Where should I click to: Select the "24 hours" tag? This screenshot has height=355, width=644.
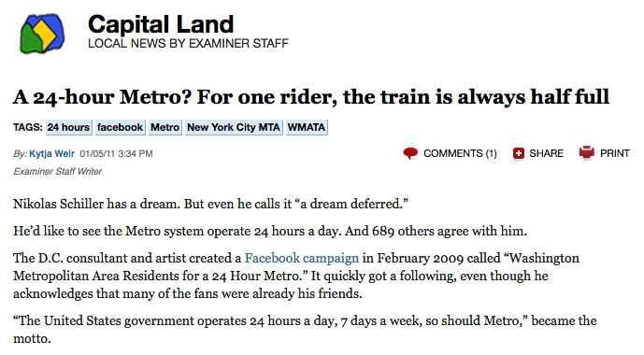pyautogui.click(x=68, y=127)
